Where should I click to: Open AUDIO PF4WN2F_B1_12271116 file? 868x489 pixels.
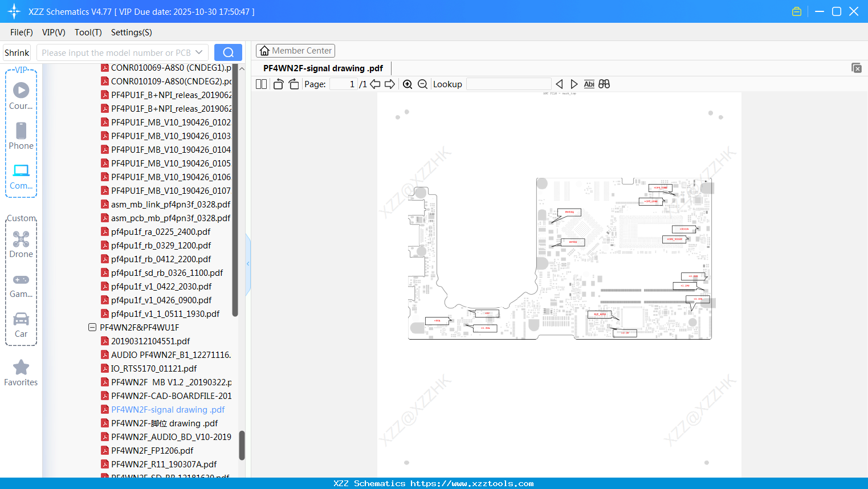[166, 355]
